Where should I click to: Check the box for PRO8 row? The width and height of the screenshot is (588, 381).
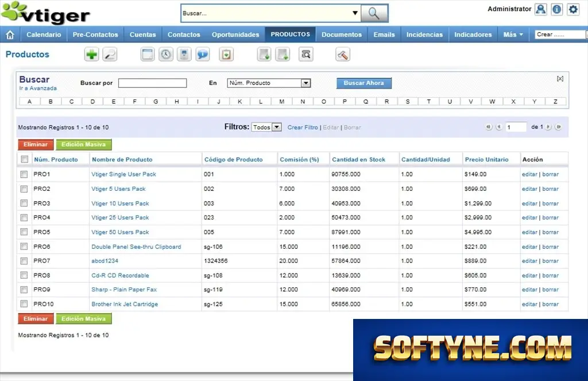pos(24,275)
